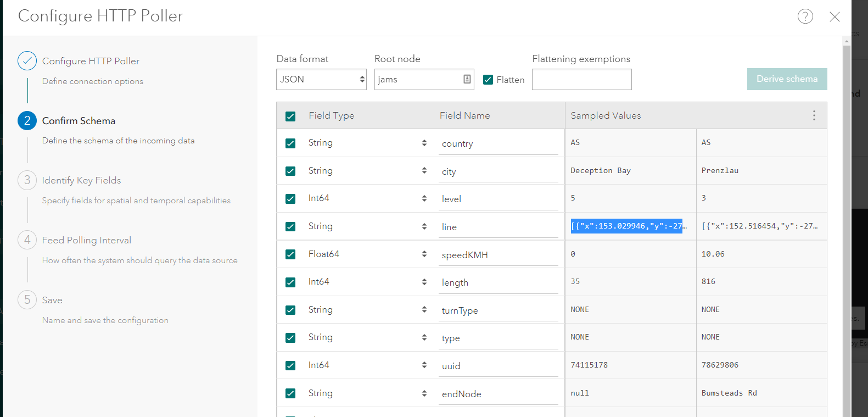Close the Configure HTTP Poller dialog
This screenshot has width=868, height=417.
pos(835,16)
